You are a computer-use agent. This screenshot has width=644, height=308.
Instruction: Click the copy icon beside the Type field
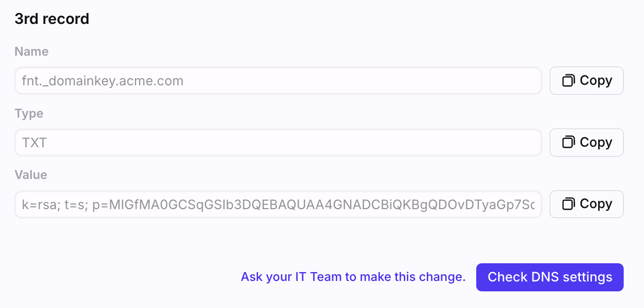click(568, 143)
